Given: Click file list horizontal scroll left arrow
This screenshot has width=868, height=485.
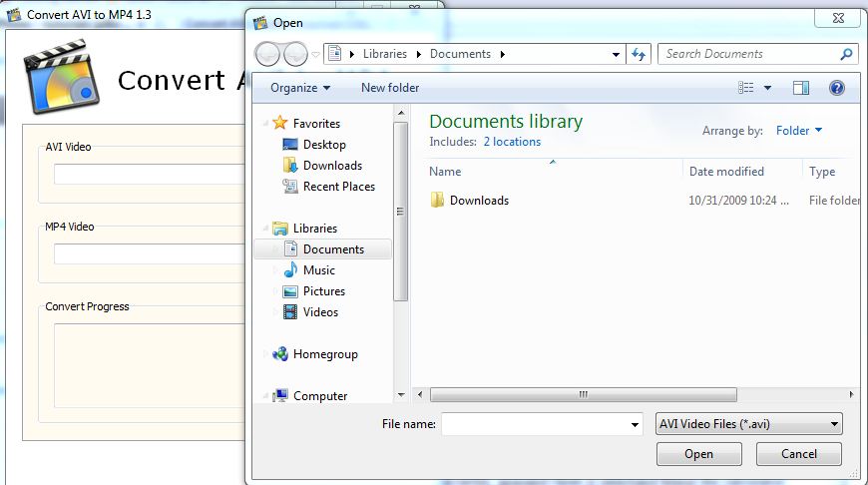Looking at the screenshot, I should [x=420, y=395].
